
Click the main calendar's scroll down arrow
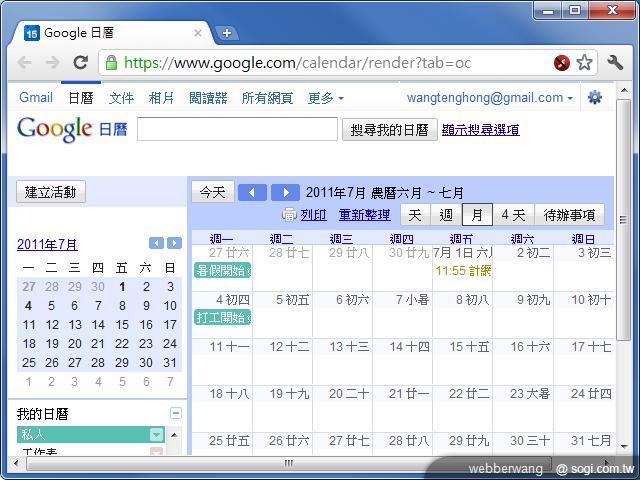pos(623,447)
